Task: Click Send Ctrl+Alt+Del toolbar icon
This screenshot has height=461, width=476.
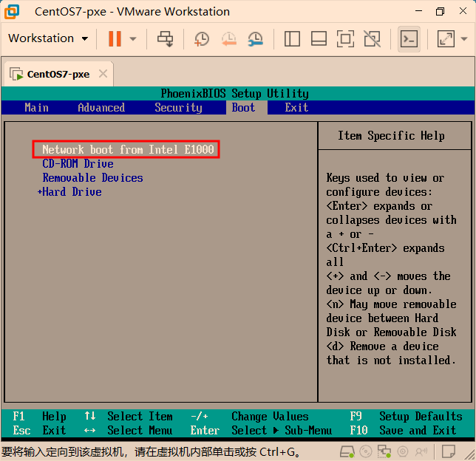Action: tap(165, 39)
